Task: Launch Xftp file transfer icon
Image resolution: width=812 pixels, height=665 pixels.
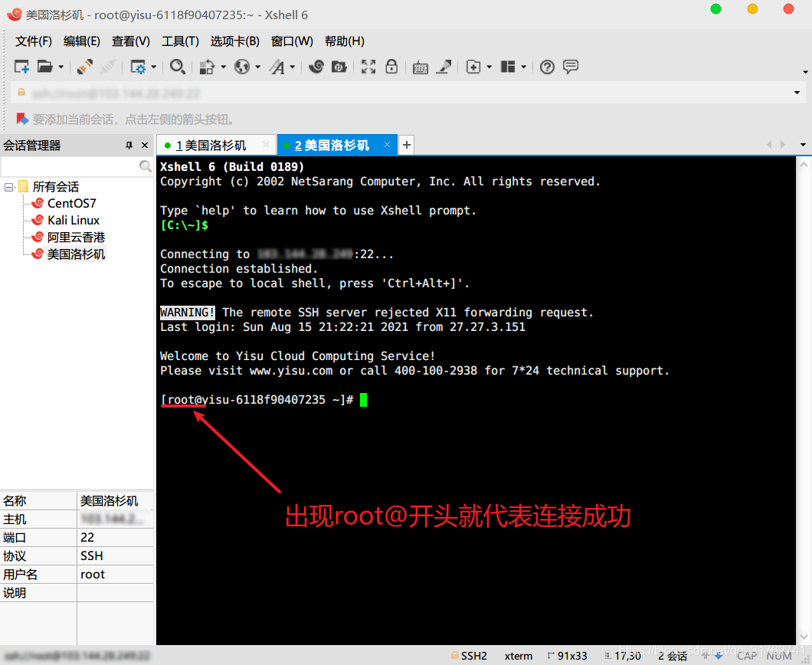Action: click(x=339, y=67)
